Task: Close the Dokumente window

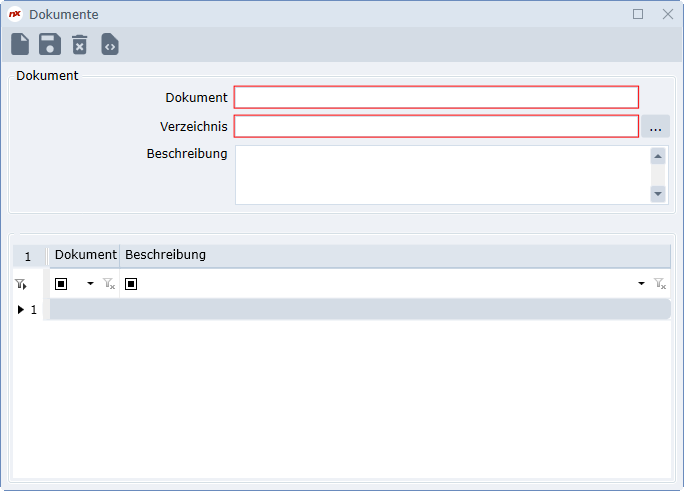Action: (x=667, y=14)
